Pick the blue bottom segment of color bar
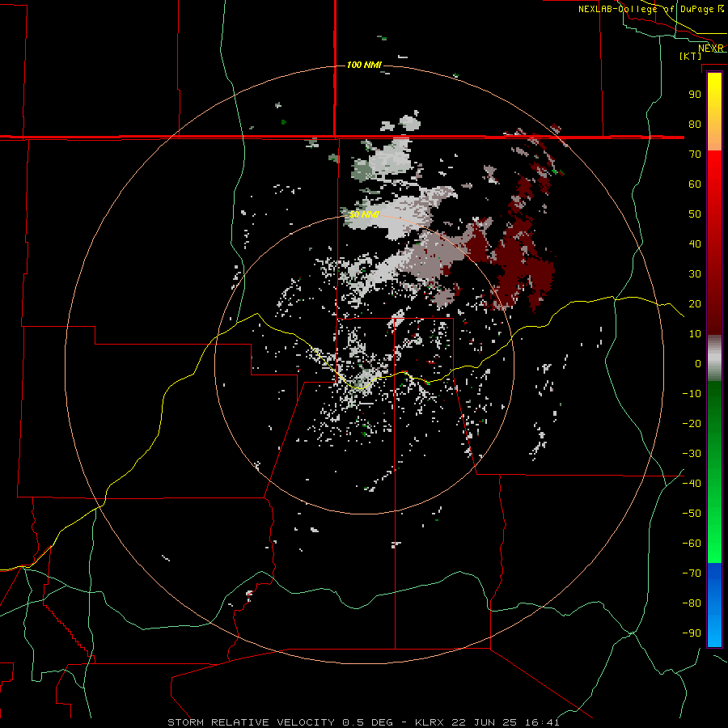Viewport: 728px width, 728px height. coord(714,605)
